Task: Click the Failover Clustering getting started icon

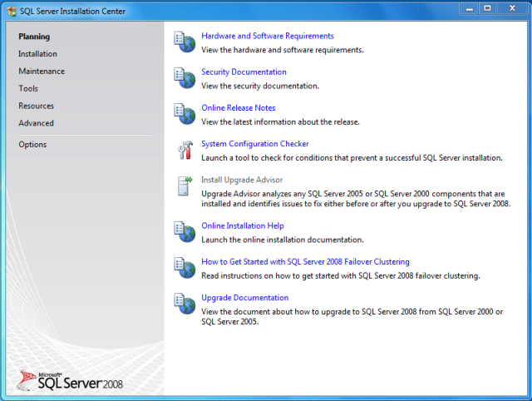Action: pos(185,268)
